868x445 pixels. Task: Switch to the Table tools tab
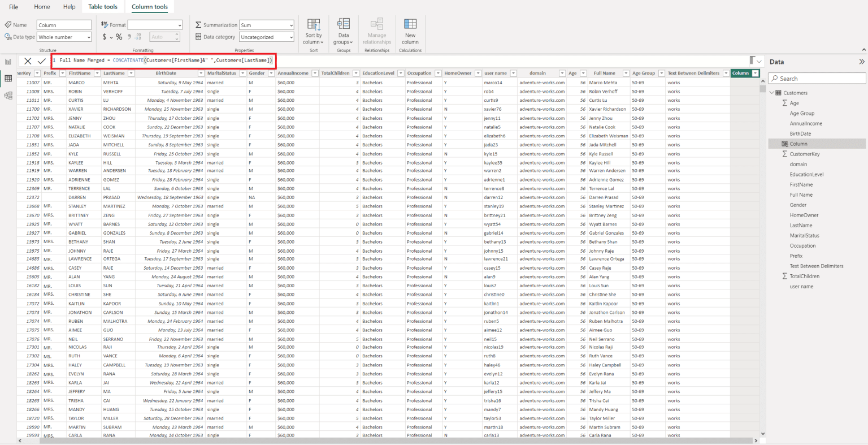coord(102,7)
